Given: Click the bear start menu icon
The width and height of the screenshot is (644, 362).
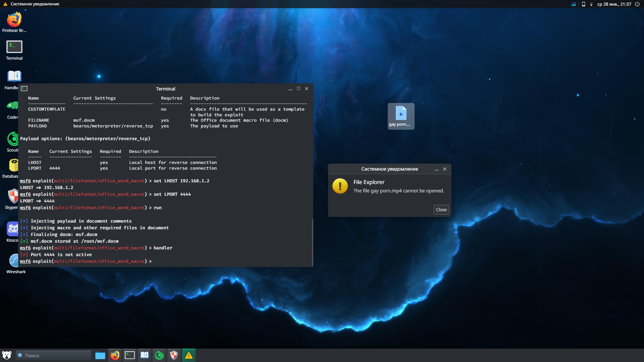Looking at the screenshot, I should pos(7,355).
